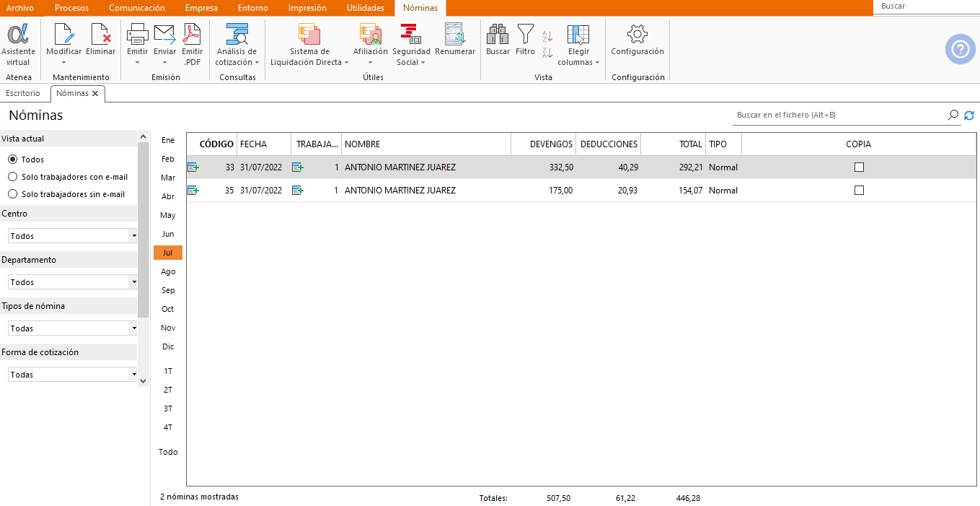This screenshot has height=506, width=980.
Task: Sort by the NOMBRE column header
Action: pos(426,144)
